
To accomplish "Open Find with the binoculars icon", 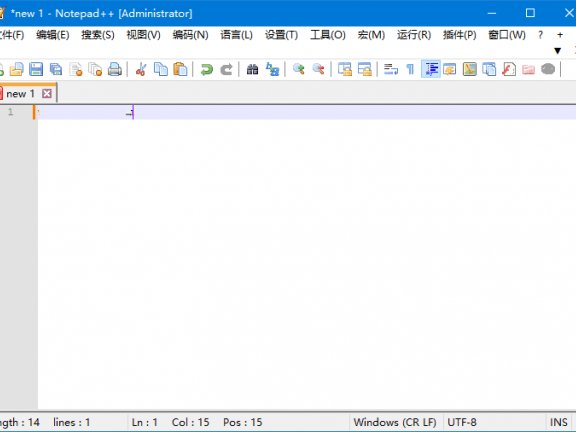I will [x=252, y=69].
